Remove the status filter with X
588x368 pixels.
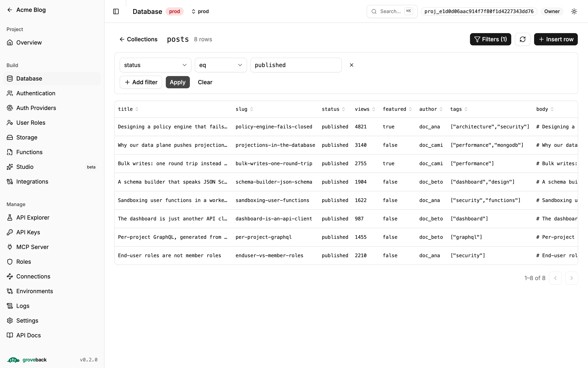[351, 65]
